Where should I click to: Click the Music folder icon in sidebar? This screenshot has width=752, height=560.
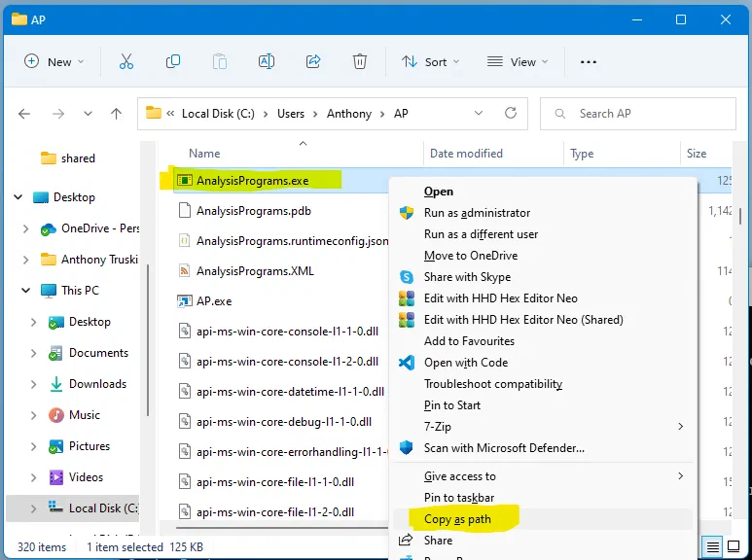56,415
